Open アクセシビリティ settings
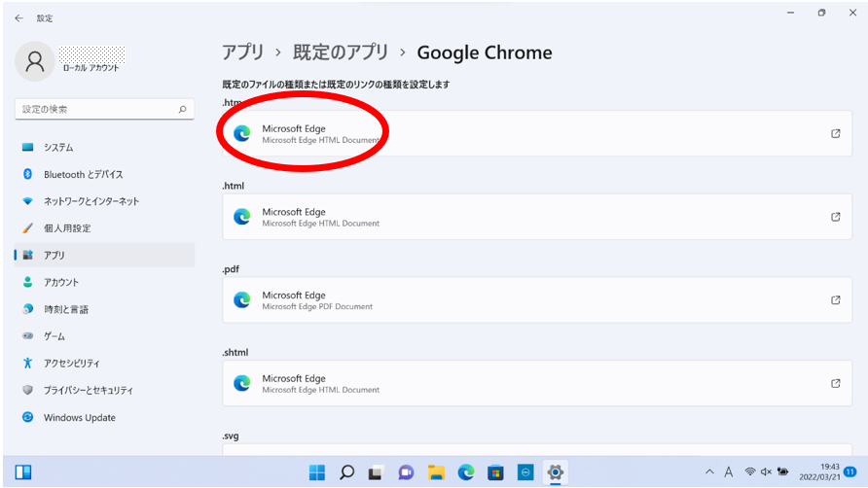Viewport: 868px width, 488px height. (x=104, y=364)
